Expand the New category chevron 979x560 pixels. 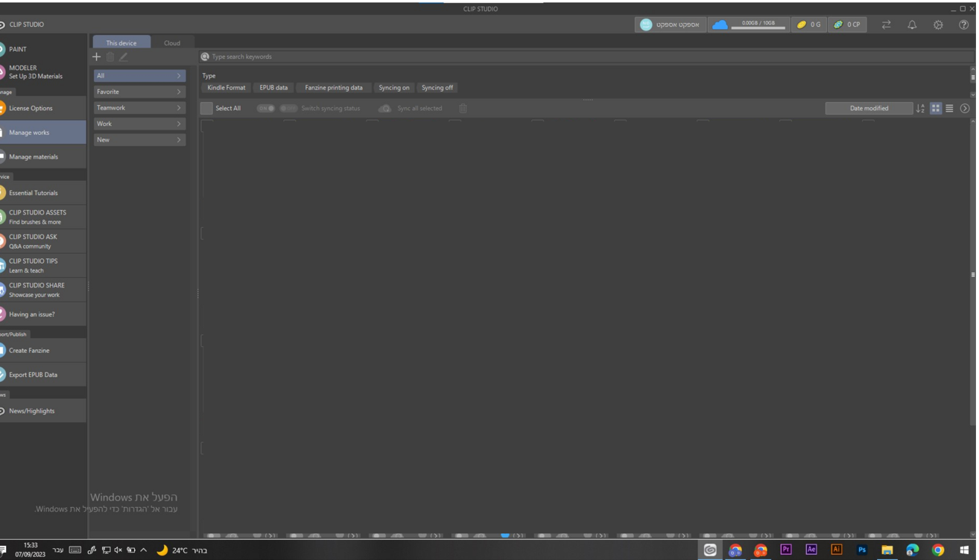179,140
